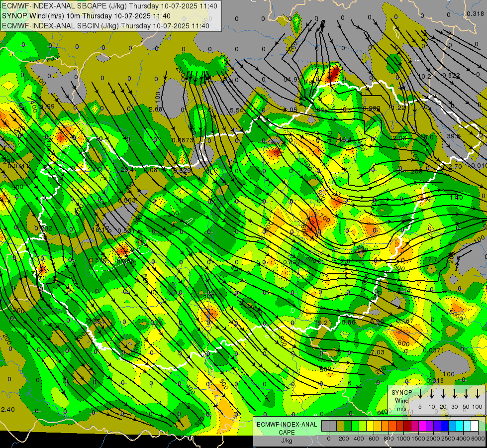
Task: Click the '2.68' value on the map
Action: click(155, 109)
